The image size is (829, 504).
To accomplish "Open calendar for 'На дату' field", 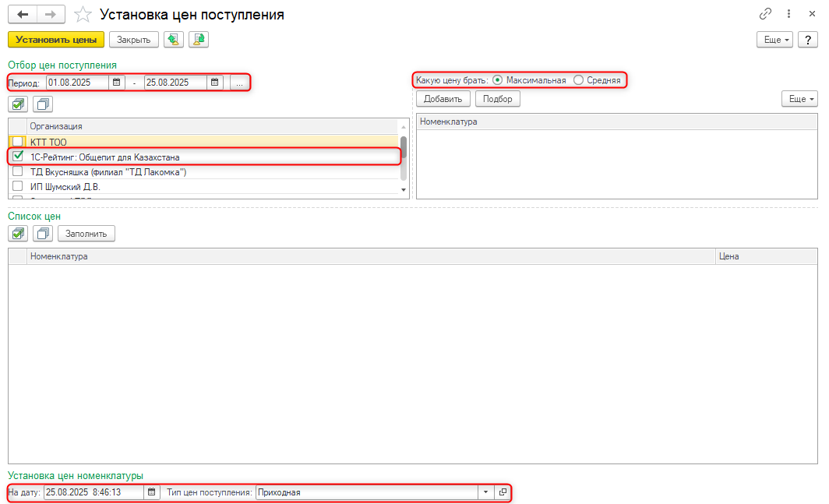I will 152,492.
